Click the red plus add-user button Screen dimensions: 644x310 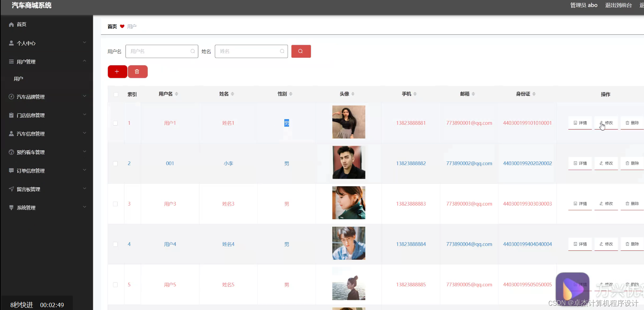coord(117,72)
